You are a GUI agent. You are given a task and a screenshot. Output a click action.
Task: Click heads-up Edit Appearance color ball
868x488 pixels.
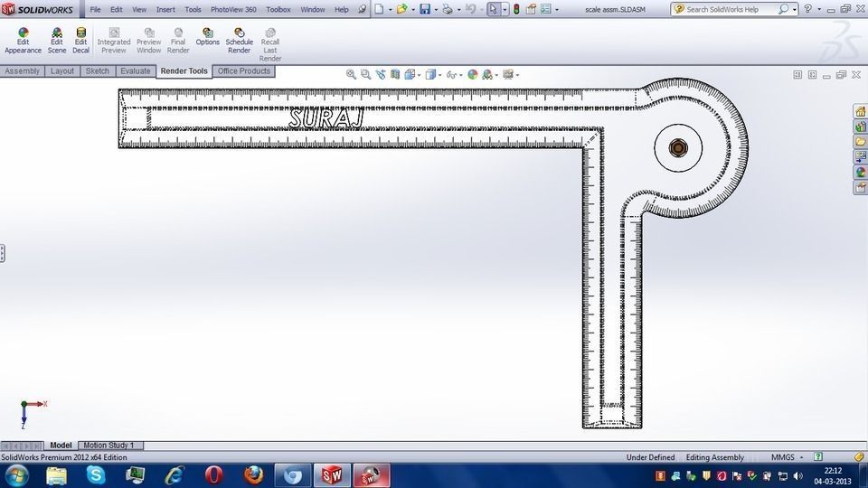472,74
